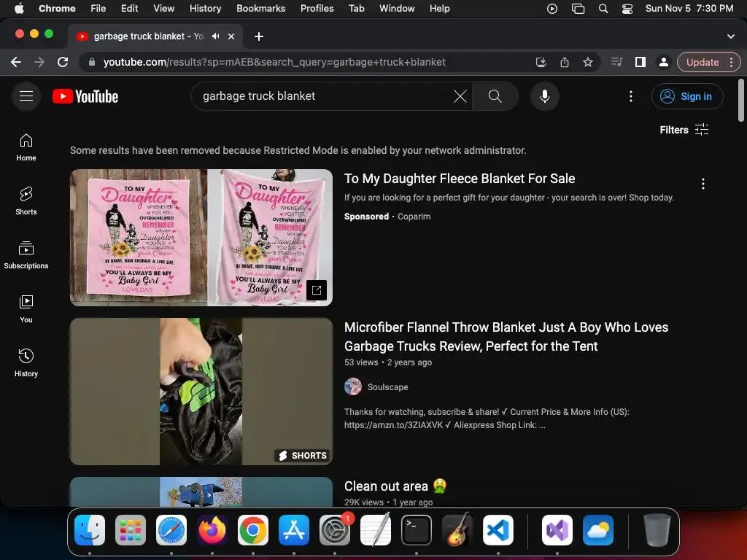Click the install app icon in address bar
The width and height of the screenshot is (747, 560).
click(x=541, y=62)
